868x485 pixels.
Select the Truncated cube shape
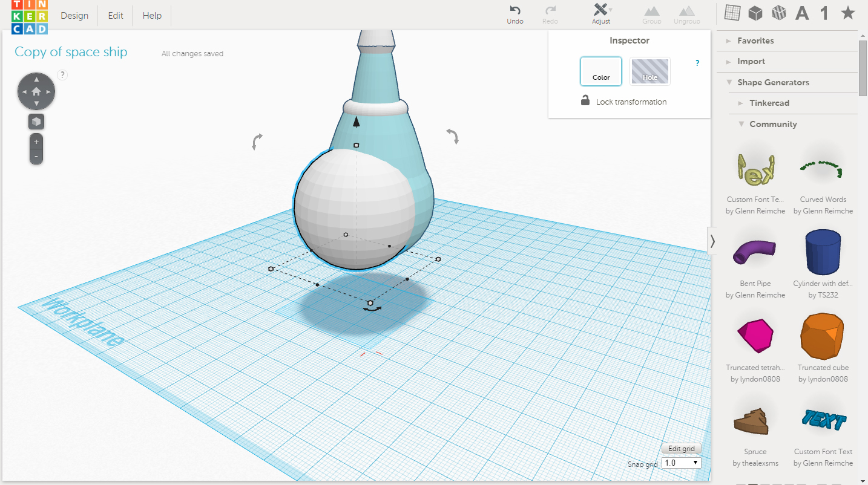point(823,336)
